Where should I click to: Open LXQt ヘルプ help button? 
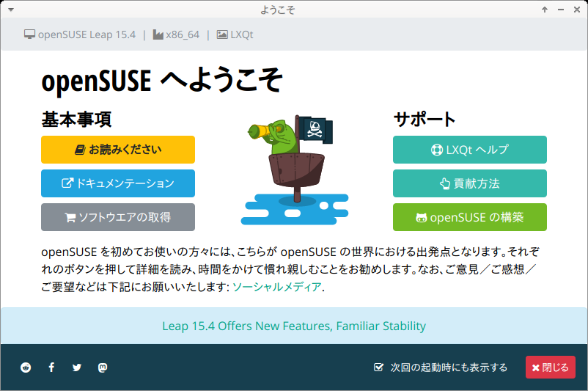click(469, 150)
